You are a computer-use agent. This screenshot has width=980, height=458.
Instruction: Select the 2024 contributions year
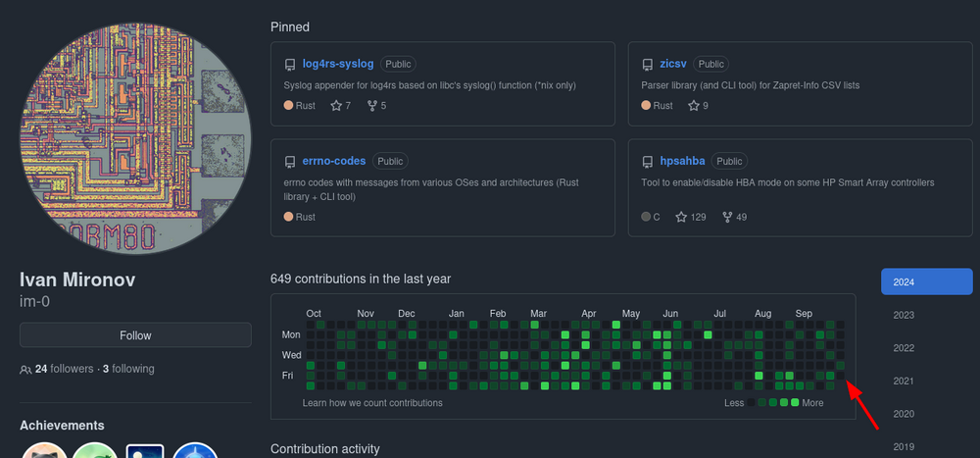click(926, 281)
